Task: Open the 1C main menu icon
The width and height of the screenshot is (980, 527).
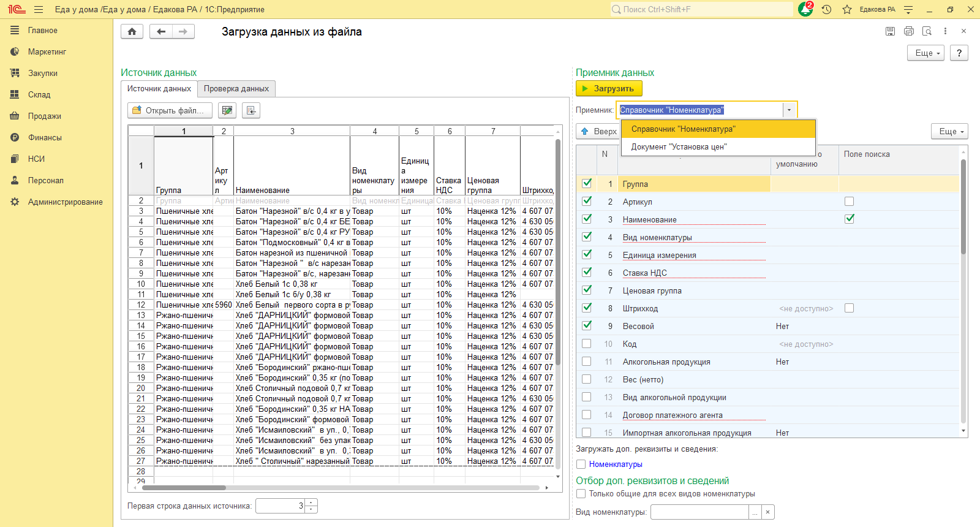Action: point(17,9)
